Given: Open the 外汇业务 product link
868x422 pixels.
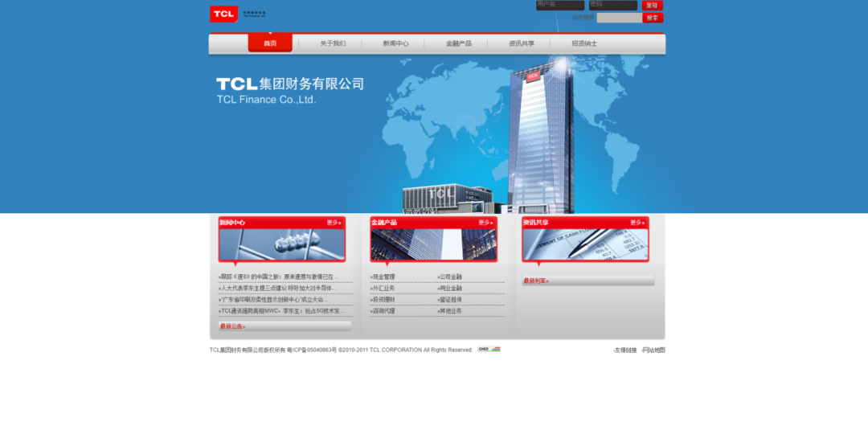Looking at the screenshot, I should coord(383,289).
